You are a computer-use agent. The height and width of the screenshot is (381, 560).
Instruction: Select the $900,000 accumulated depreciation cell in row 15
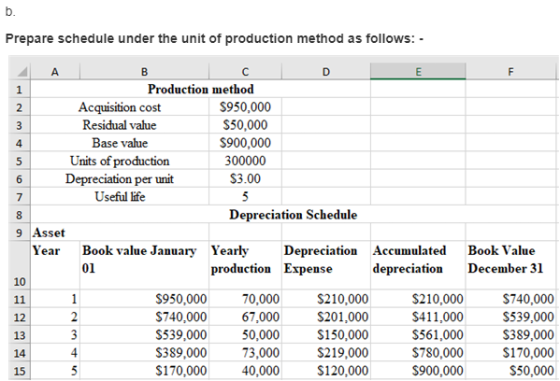[418, 371]
